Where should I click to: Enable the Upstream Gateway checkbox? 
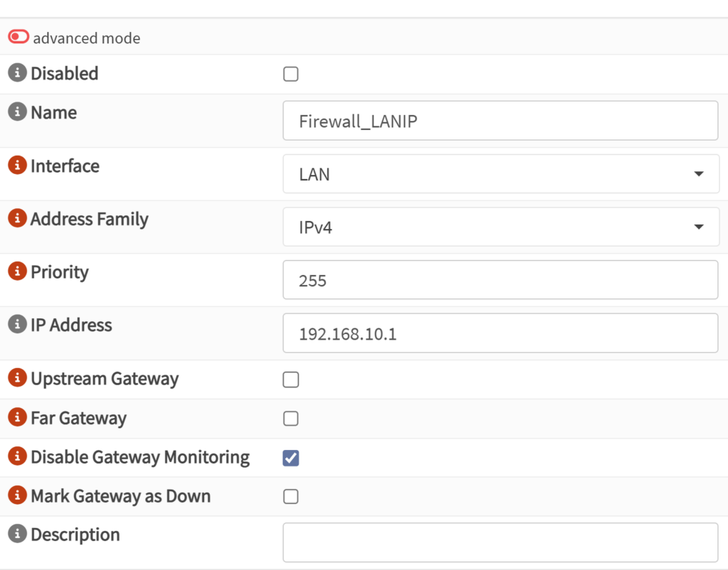[291, 380]
